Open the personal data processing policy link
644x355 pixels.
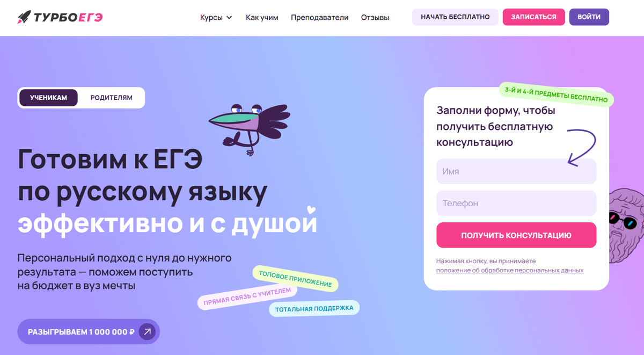510,270
